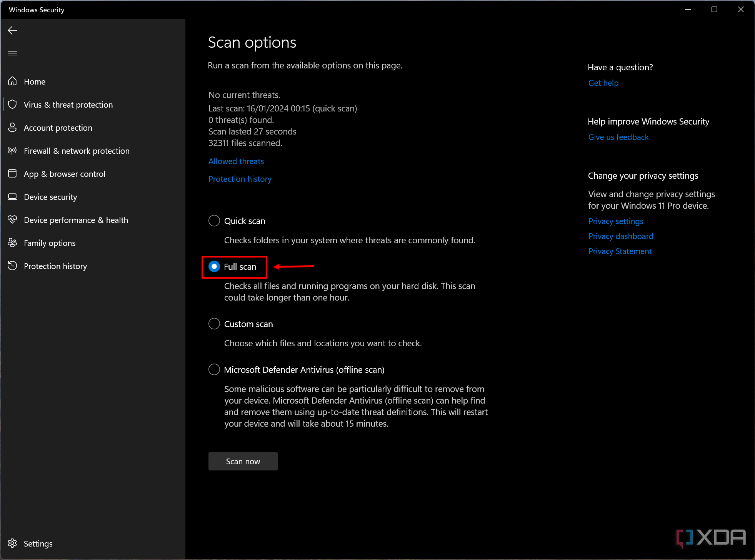
Task: Select the Quick scan radio button
Action: 214,221
